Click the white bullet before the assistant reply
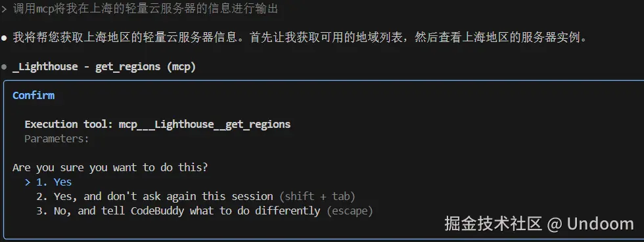The width and height of the screenshot is (644, 242). click(x=4, y=38)
